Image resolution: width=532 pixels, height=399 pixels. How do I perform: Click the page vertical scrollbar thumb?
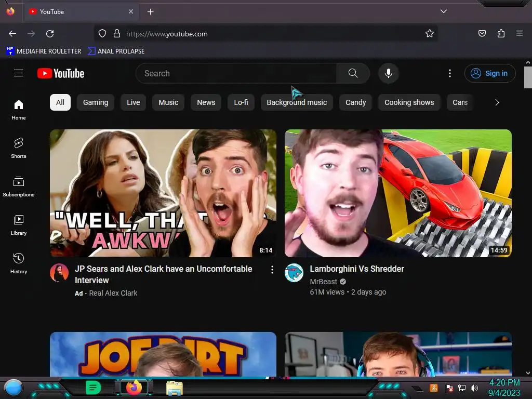pos(528,77)
